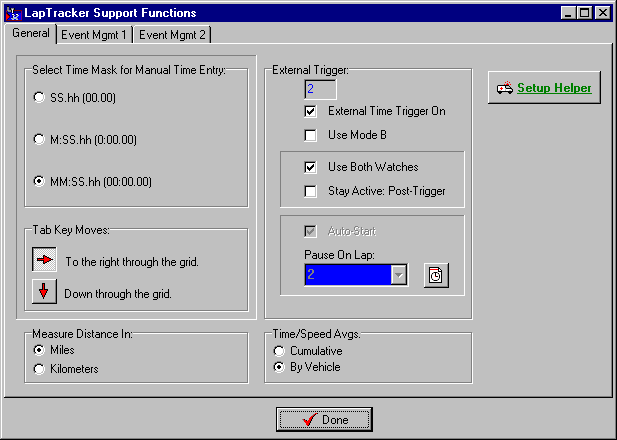The height and width of the screenshot is (440, 617).
Task: Click the right arrow Tab Key button
Action: click(44, 259)
